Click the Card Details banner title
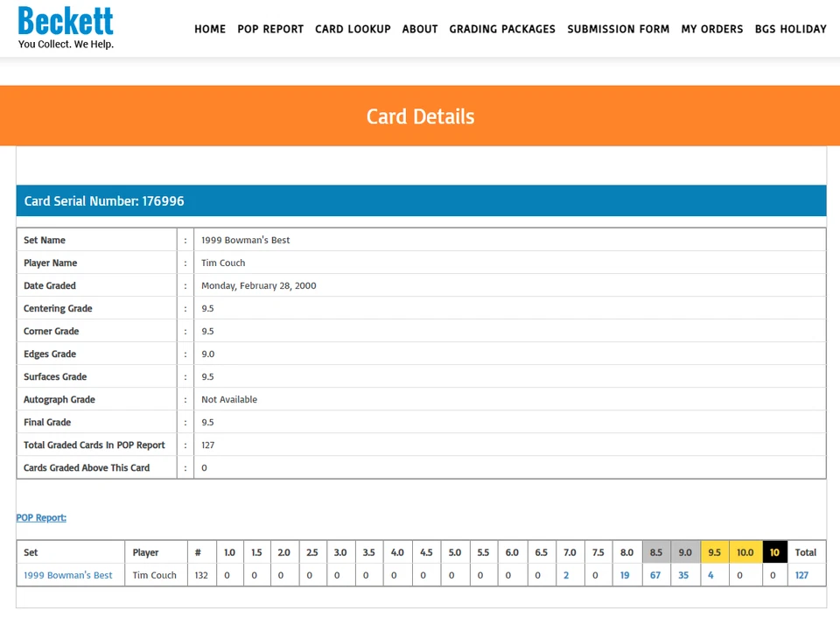This screenshot has height=624, width=840. pyautogui.click(x=421, y=116)
